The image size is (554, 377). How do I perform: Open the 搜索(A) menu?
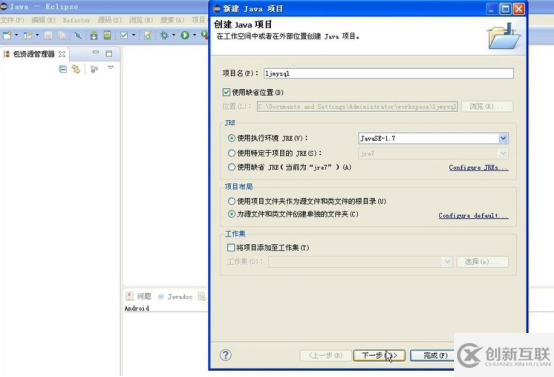(x=172, y=20)
